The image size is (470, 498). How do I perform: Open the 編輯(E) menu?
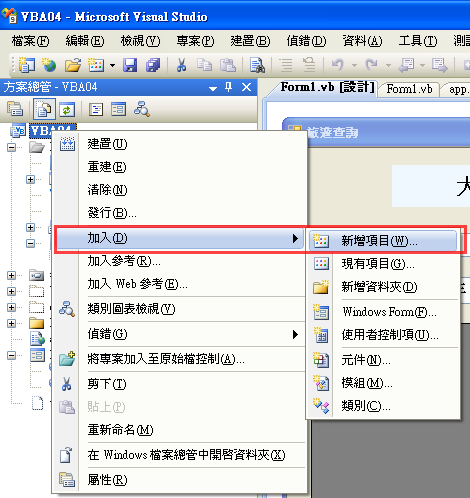click(85, 41)
